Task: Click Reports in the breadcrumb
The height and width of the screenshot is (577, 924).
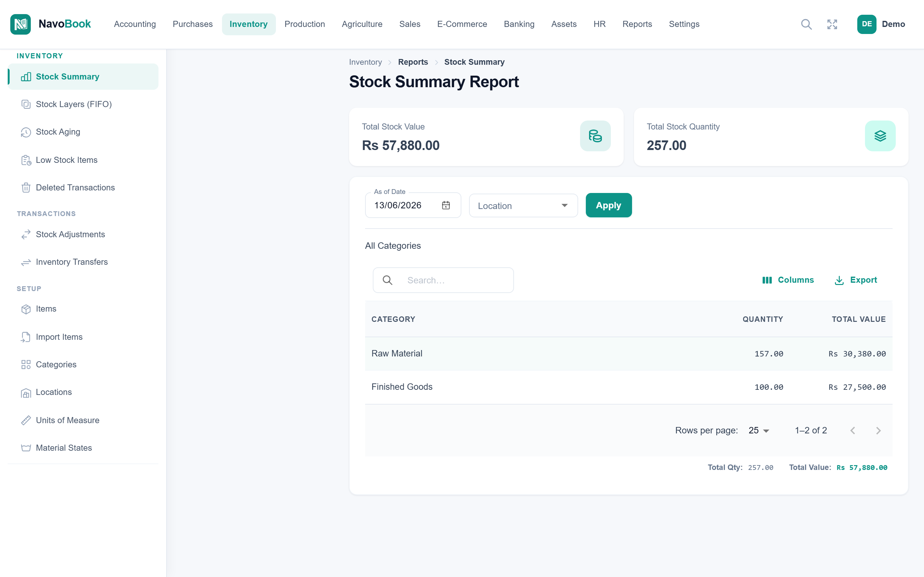Action: click(413, 62)
